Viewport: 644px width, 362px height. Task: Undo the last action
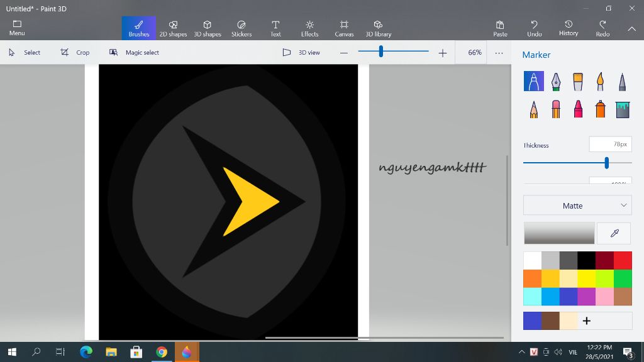click(535, 28)
